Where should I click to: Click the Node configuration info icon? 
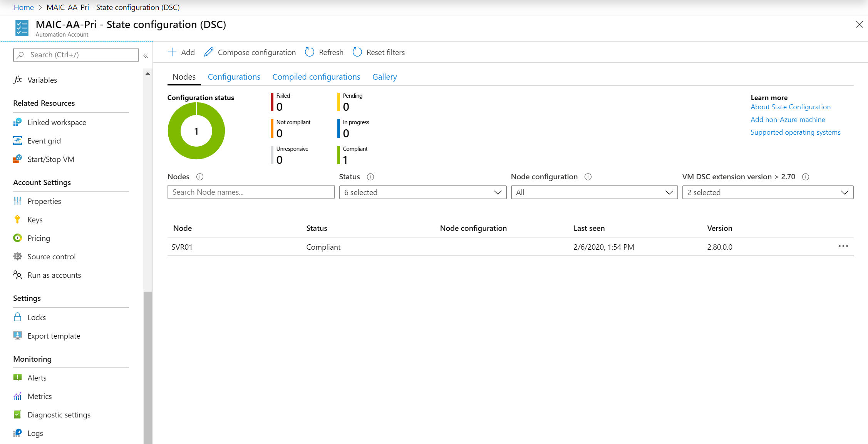click(588, 177)
